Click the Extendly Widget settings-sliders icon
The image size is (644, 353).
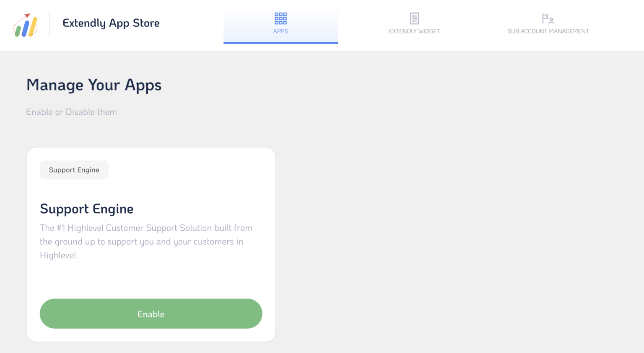click(414, 18)
